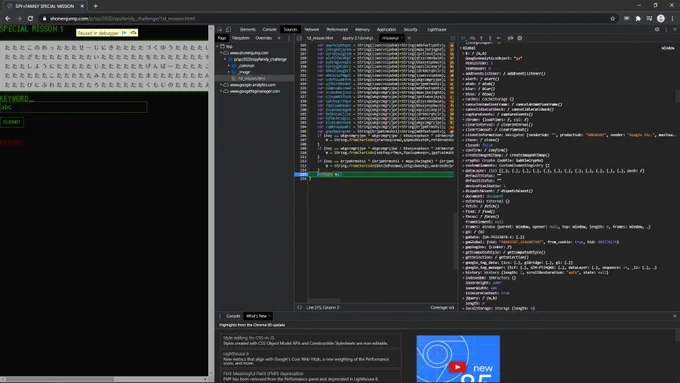Click the SUBMIT button on the page
680x383 pixels.
[12, 122]
